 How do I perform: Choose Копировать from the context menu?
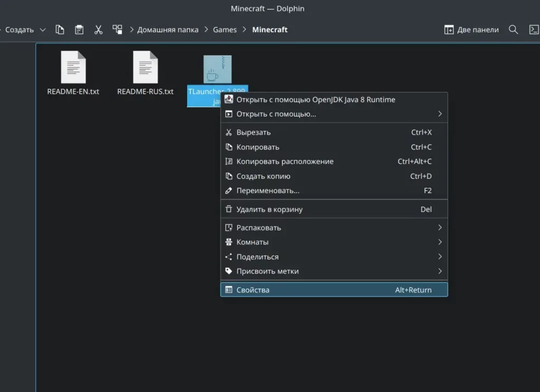coord(334,147)
